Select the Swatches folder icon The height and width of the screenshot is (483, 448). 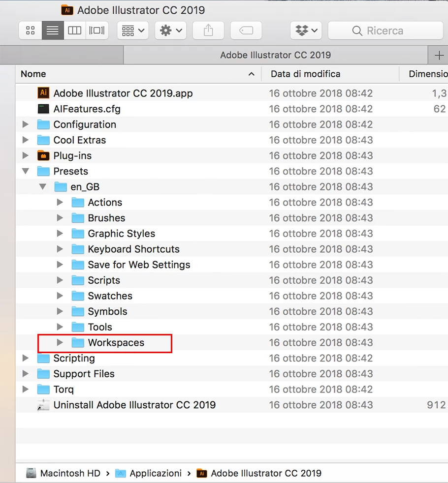coord(78,296)
